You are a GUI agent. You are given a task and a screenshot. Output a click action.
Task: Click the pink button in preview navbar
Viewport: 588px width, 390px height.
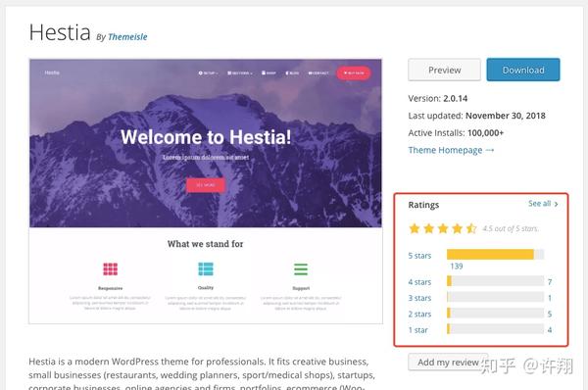tap(354, 73)
